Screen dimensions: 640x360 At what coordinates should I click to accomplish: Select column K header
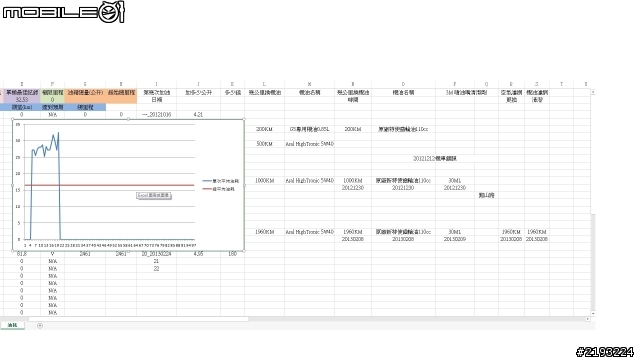(x=232, y=84)
